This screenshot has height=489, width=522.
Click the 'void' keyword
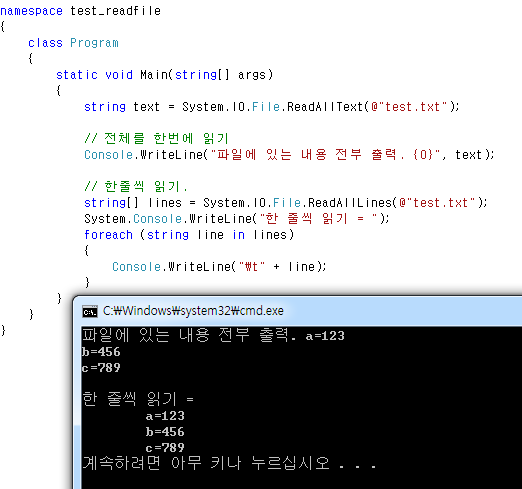point(119,75)
